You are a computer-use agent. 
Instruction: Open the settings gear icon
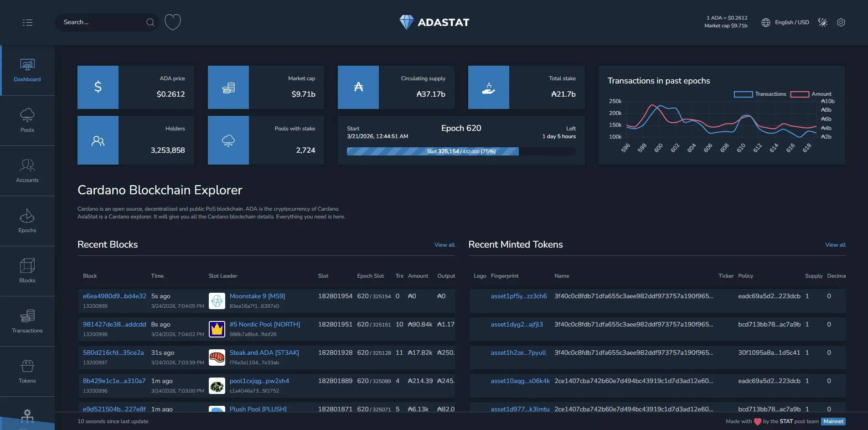pos(841,22)
